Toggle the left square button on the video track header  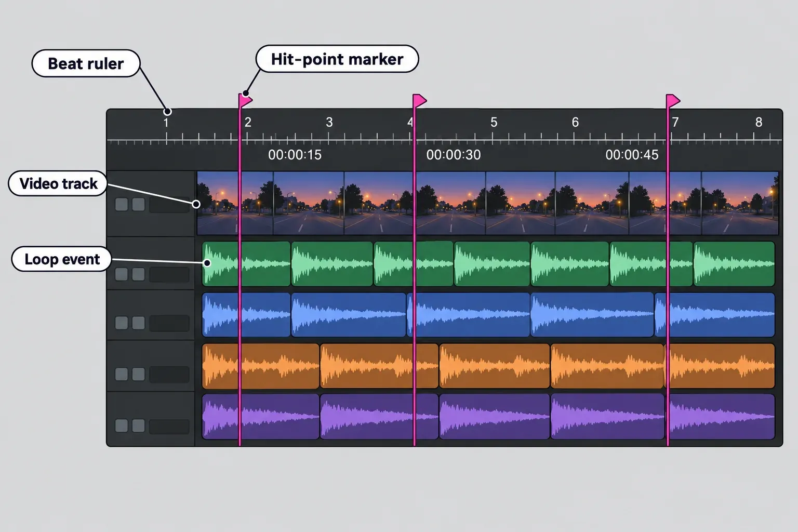click(122, 204)
